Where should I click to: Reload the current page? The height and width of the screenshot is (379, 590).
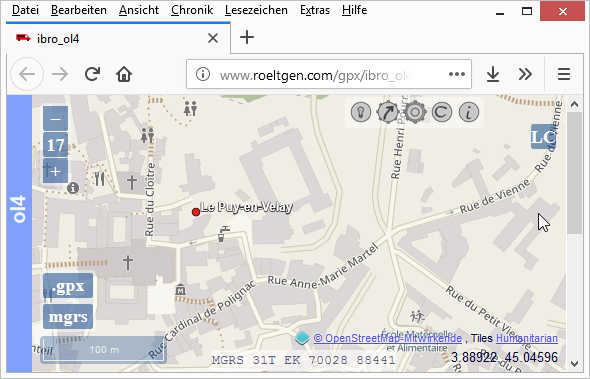[92, 74]
